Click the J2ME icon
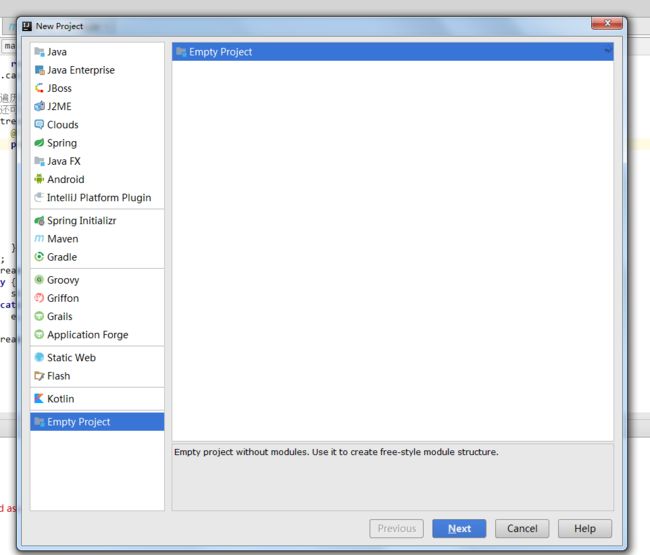 [x=39, y=107]
